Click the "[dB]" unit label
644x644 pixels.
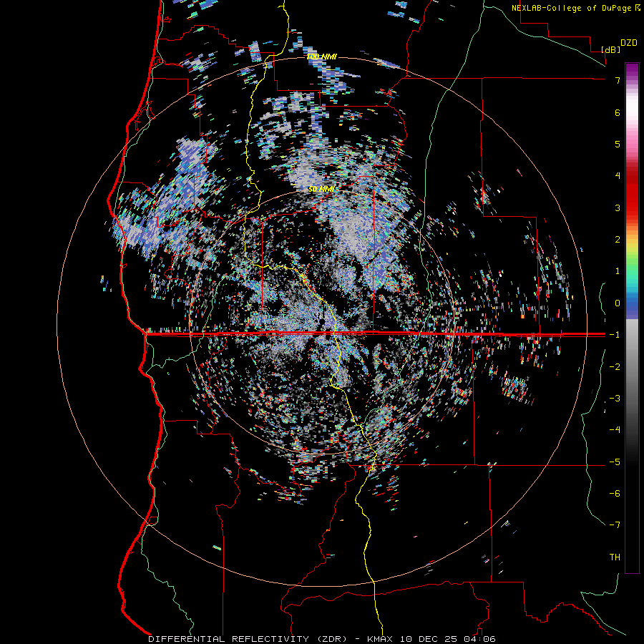(x=611, y=49)
